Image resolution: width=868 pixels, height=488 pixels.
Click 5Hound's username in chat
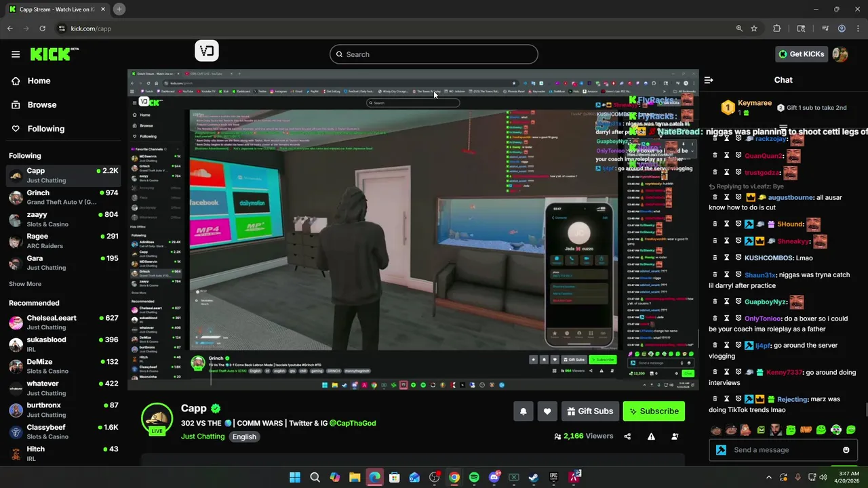tap(790, 224)
